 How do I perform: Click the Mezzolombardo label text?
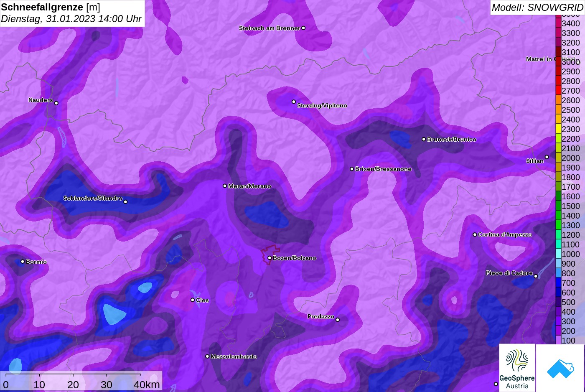tap(234, 356)
